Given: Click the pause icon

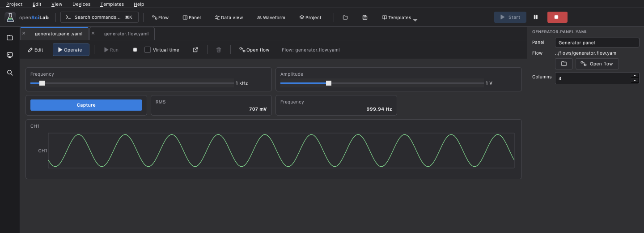Looking at the screenshot, I should (536, 17).
